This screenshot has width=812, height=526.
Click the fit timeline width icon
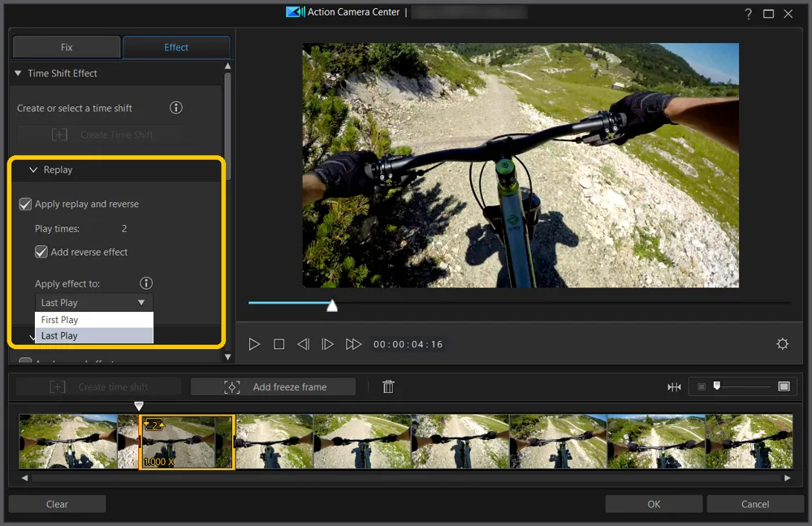674,386
